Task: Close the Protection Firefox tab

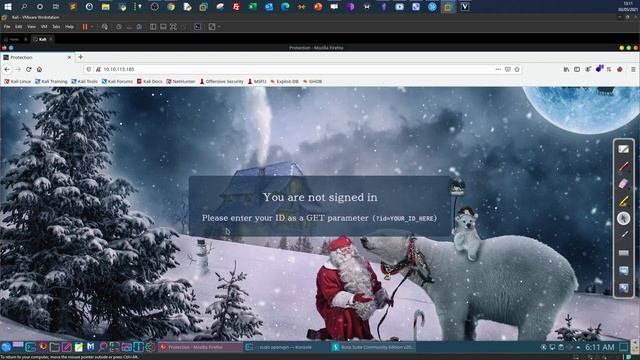Action: [x=69, y=58]
